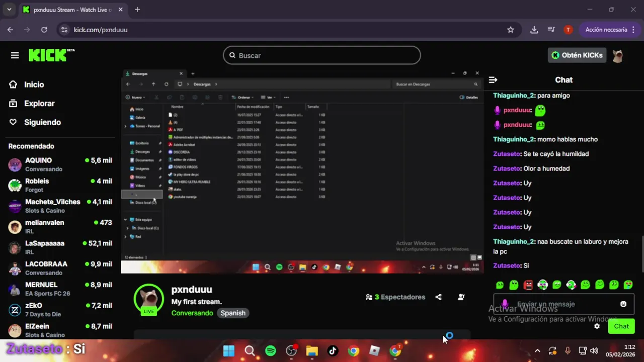The width and height of the screenshot is (644, 362).
Task: Click the Conversando category link
Action: pos(192,313)
